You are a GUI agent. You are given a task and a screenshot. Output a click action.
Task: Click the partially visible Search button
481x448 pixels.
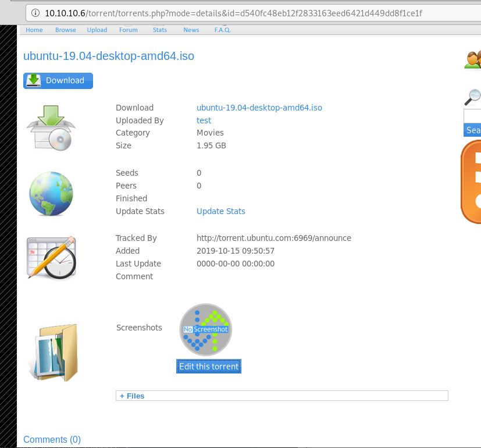pos(472,130)
